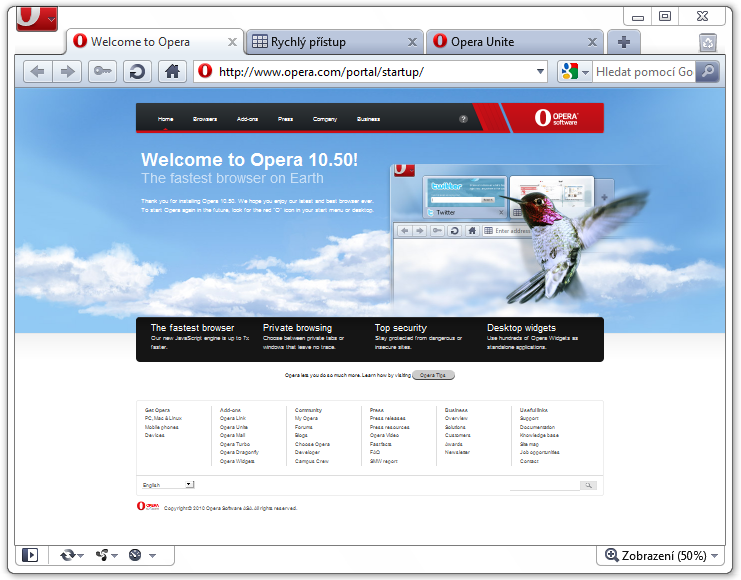741x580 pixels.
Task: Toggle the side panel button in status bar
Action: [x=30, y=554]
